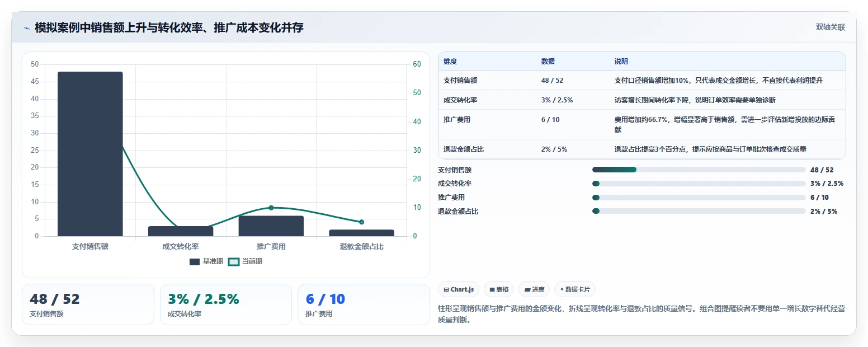Toggle the 当前期 legend item

pos(245,261)
